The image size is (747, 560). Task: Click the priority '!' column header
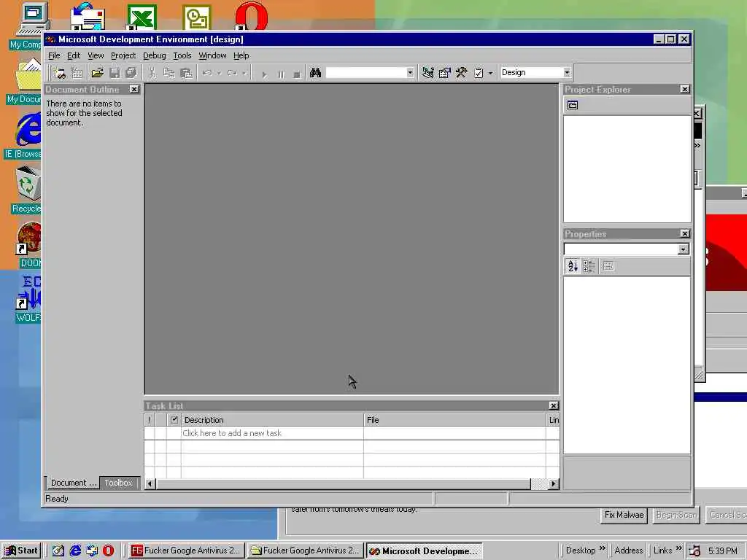point(150,420)
